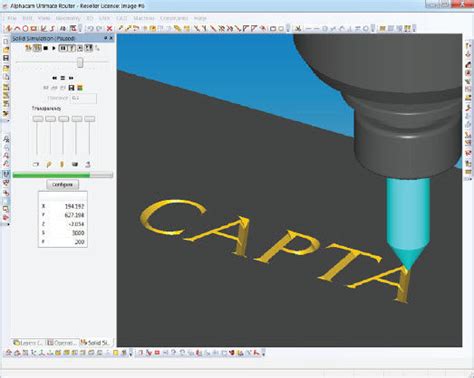Click the red X delete toolbar icon
Viewport: 474px width, 378px height.
pyautogui.click(x=109, y=29)
